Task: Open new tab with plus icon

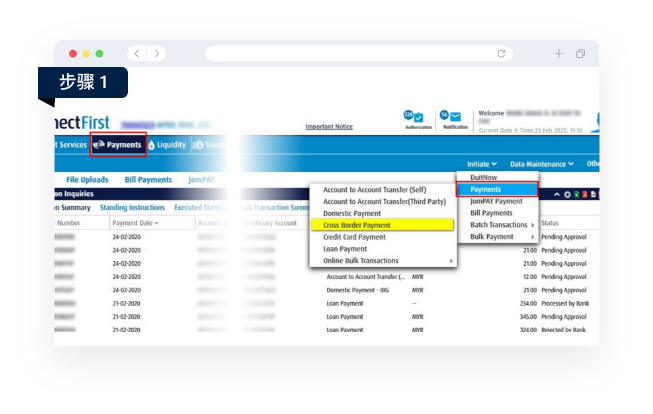Action: [x=558, y=53]
